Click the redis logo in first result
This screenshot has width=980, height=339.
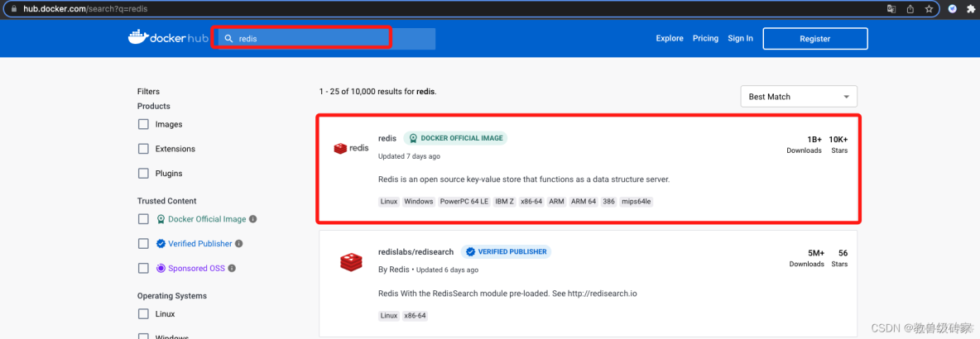coord(351,149)
